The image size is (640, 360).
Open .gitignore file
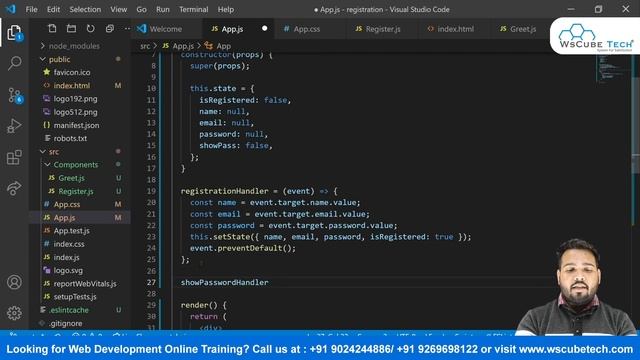(66, 323)
